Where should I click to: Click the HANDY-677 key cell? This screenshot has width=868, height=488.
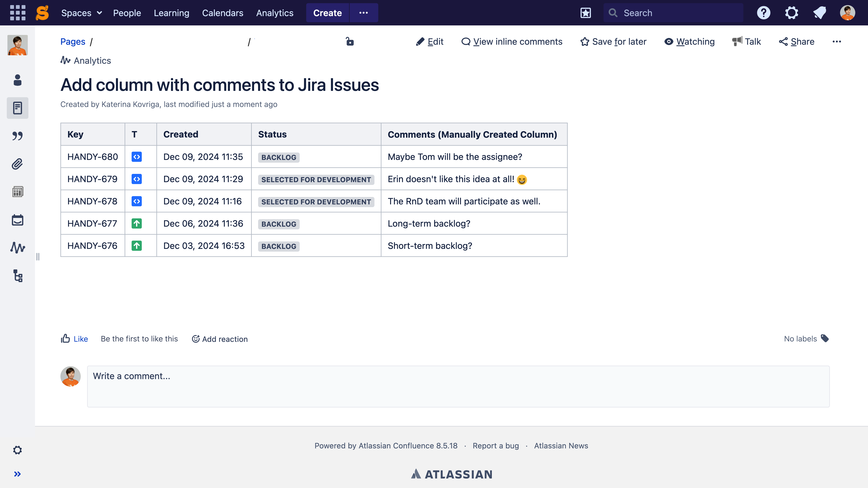tap(92, 223)
